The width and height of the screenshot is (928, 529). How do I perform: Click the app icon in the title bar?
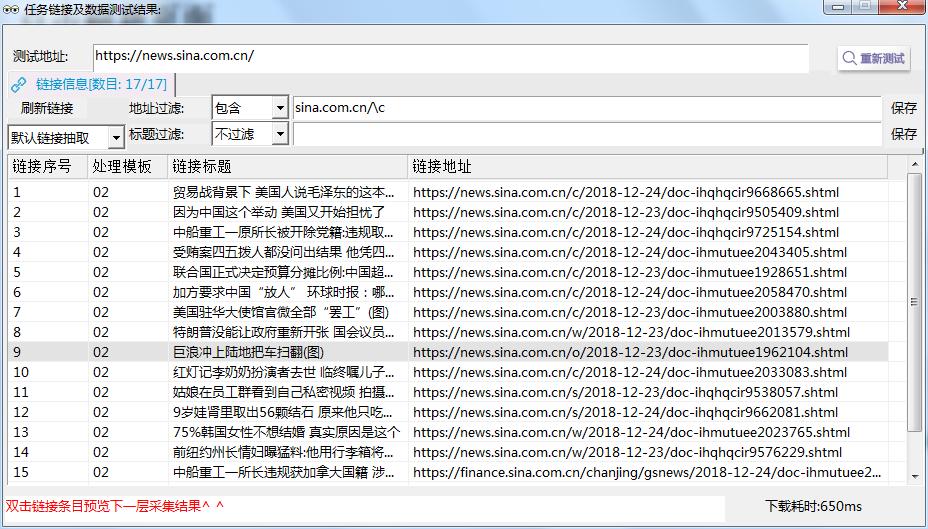click(x=11, y=10)
